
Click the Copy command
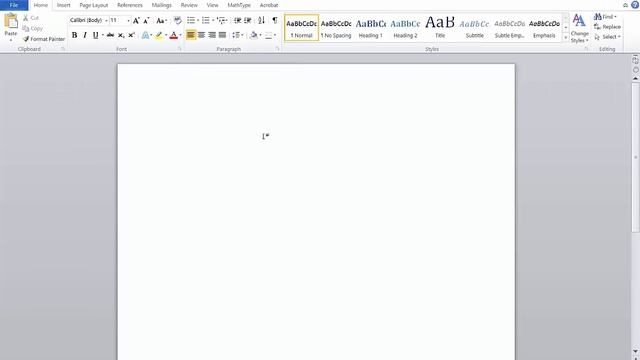33,29
